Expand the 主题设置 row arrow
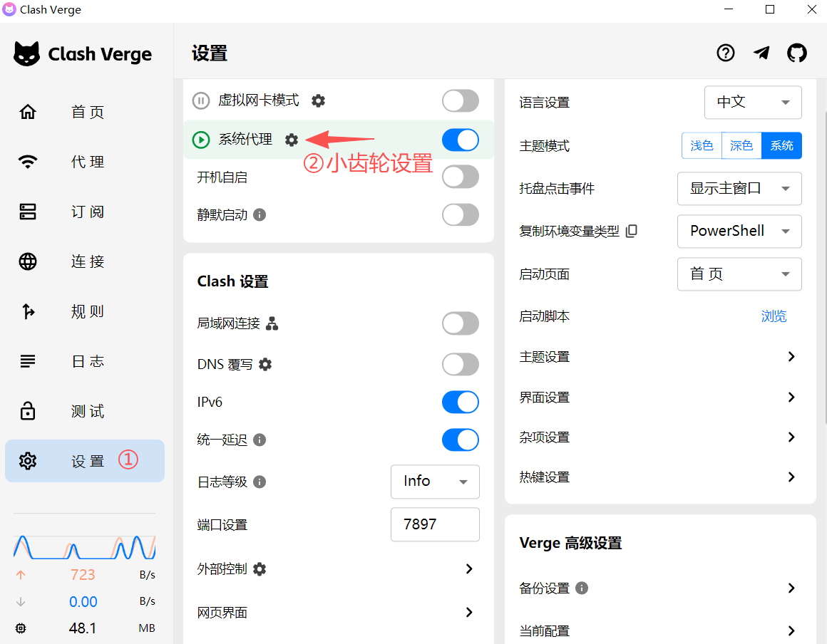 click(791, 357)
